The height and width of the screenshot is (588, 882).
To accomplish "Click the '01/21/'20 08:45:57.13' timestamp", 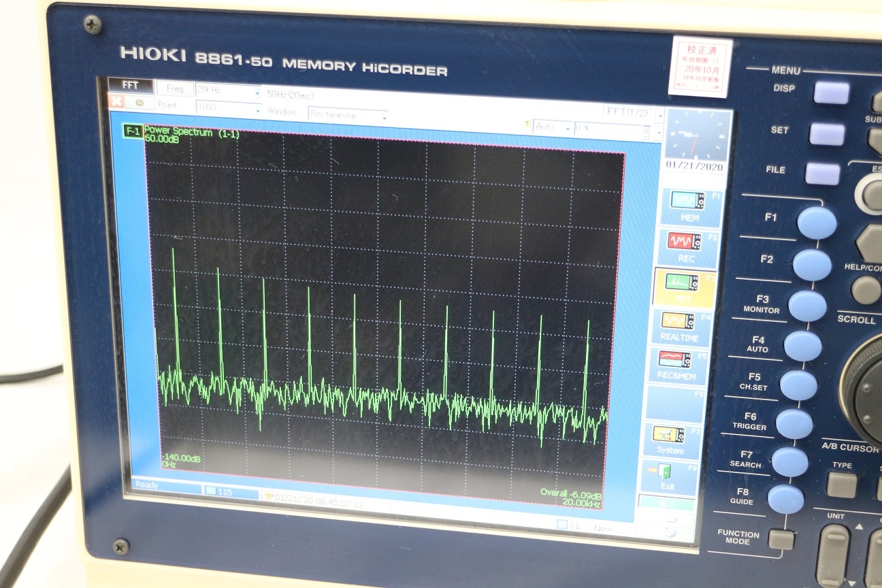I will pos(319,500).
